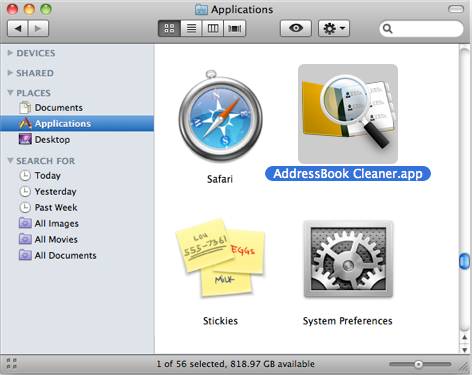Open the All Documents smart folder
The height and width of the screenshot is (375, 472).
(x=77, y=255)
